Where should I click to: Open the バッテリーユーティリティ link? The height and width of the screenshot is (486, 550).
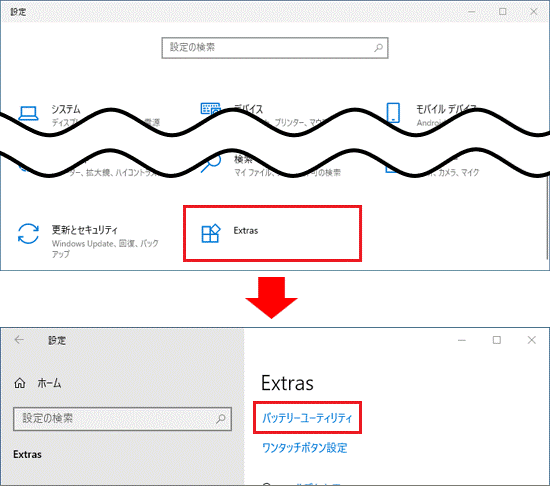[307, 418]
